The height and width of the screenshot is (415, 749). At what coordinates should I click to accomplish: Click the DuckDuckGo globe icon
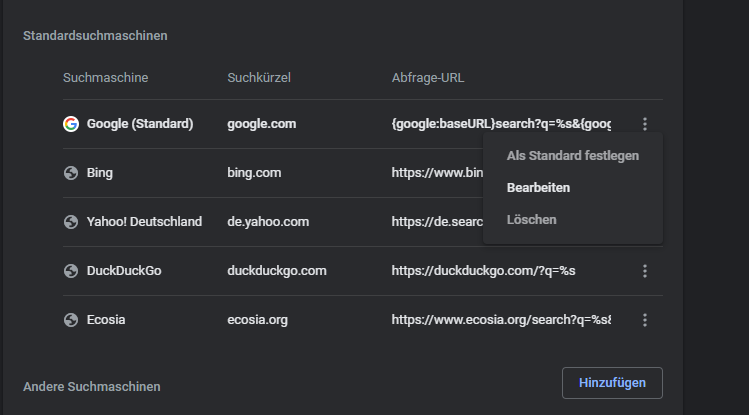coord(71,271)
